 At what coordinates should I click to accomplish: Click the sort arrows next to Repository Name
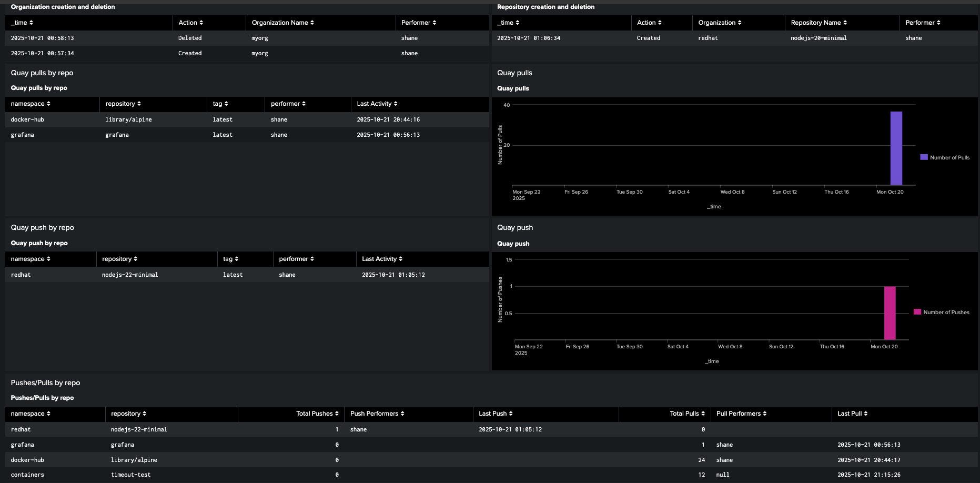845,23
